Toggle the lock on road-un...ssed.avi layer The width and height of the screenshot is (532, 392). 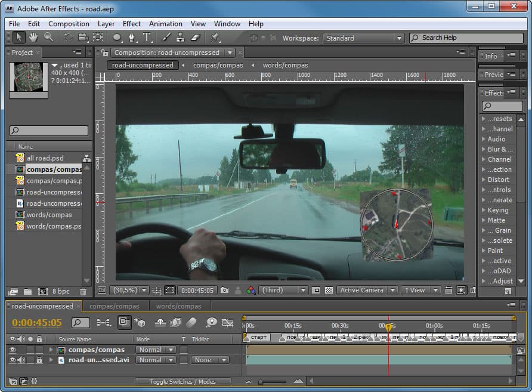coord(39,360)
